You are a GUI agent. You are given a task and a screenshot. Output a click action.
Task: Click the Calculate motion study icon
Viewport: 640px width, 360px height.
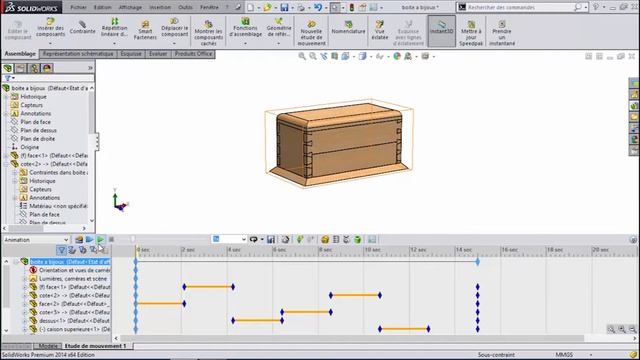(x=79, y=240)
